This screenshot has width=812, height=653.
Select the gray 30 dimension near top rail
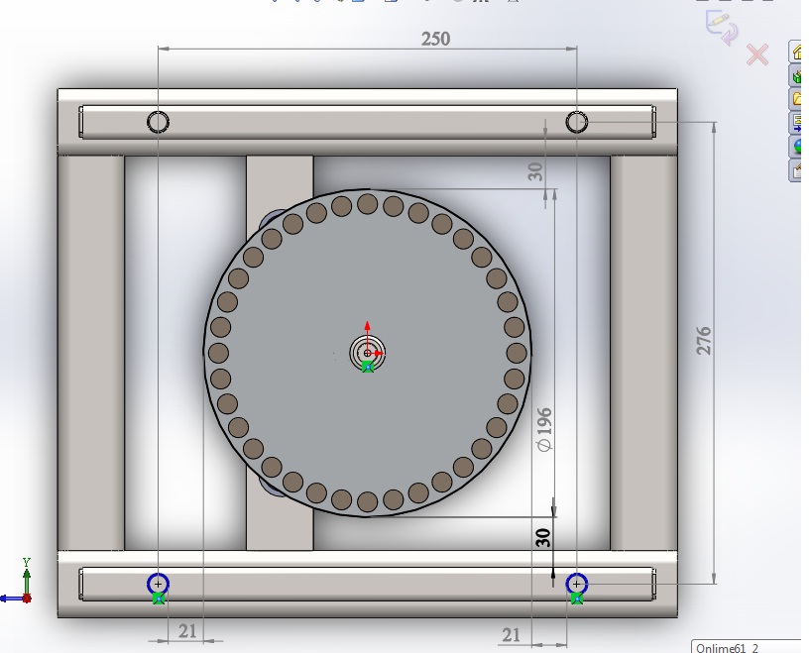coord(535,171)
